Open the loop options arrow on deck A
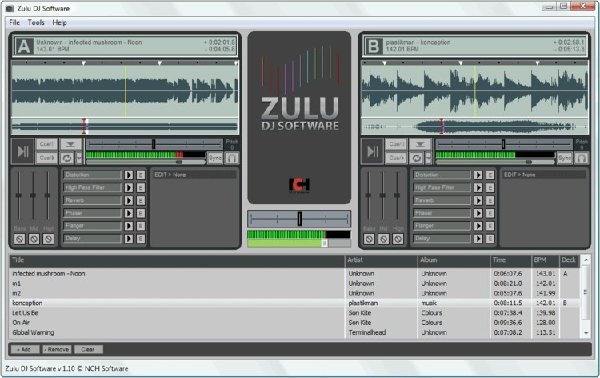 pyautogui.click(x=79, y=158)
